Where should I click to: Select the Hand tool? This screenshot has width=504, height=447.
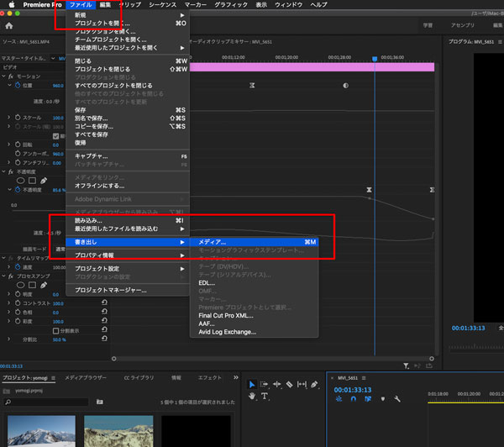point(252,397)
